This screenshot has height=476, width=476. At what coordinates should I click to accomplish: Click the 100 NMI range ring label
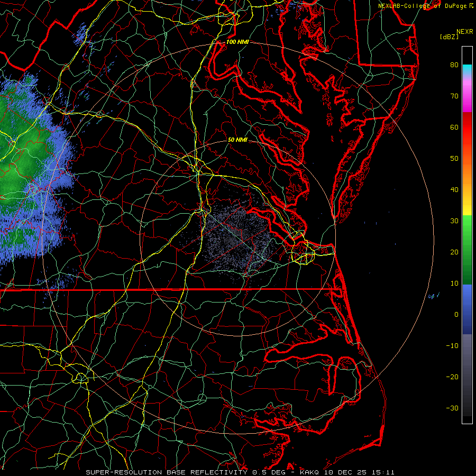237,42
